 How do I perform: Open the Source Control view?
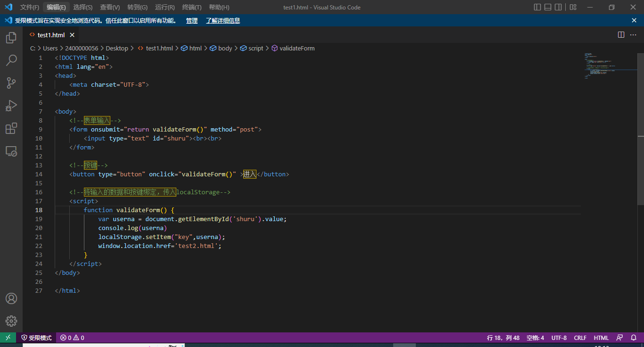pyautogui.click(x=11, y=83)
